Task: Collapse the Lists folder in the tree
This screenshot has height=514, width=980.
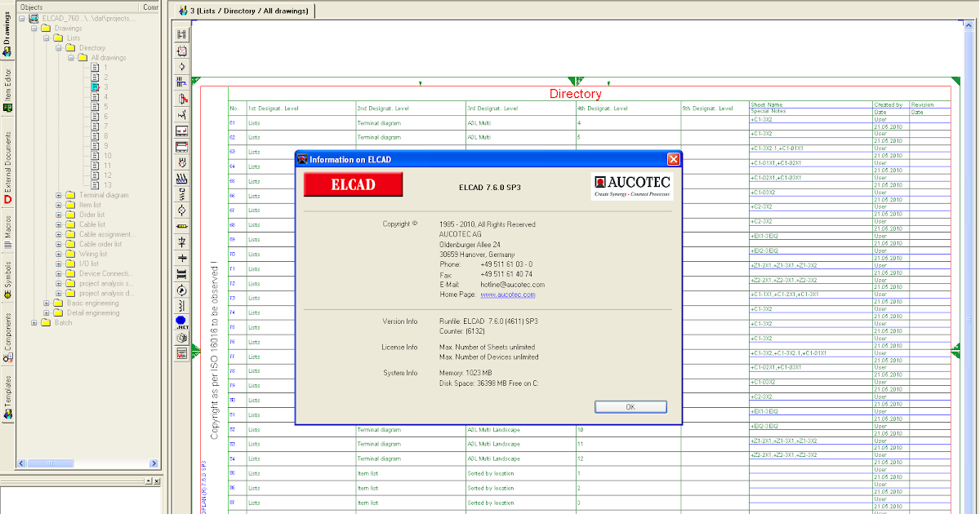Action: (x=47, y=38)
